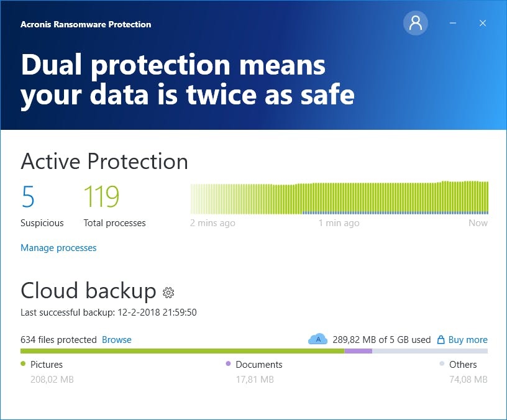Image resolution: width=507 pixels, height=420 pixels.
Task: Click purple Documents segment of storage bar
Action: 359,351
